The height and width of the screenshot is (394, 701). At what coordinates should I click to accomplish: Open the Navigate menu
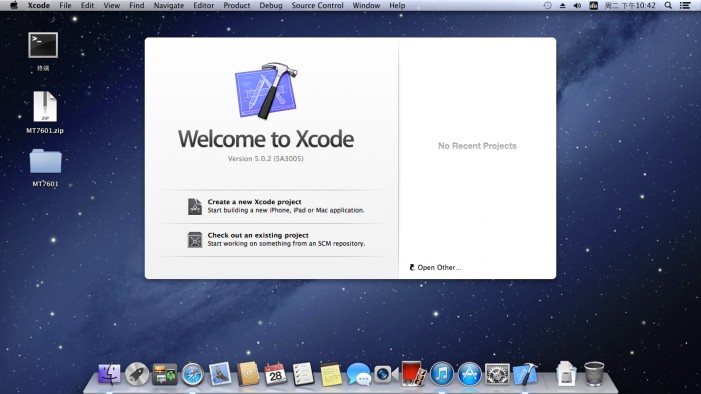(169, 5)
